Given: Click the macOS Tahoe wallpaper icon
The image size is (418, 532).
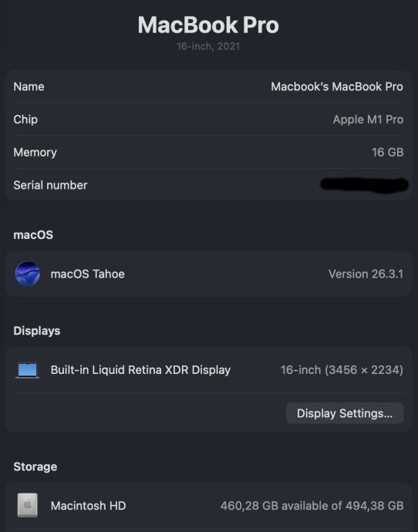Looking at the screenshot, I should click(28, 274).
